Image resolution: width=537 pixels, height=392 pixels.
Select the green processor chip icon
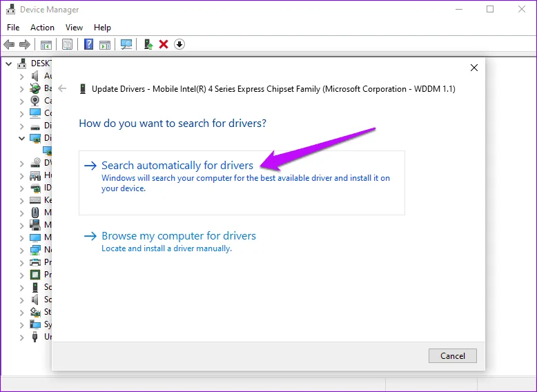click(x=35, y=275)
